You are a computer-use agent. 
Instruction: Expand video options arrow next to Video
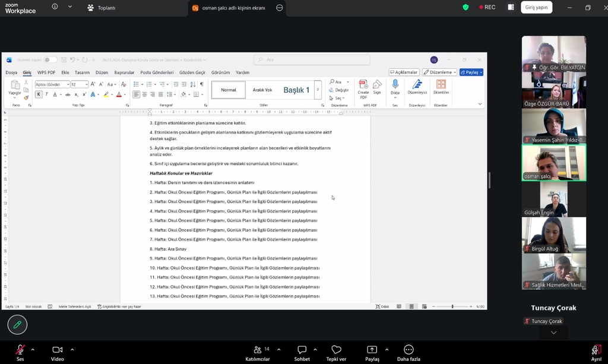point(72,349)
